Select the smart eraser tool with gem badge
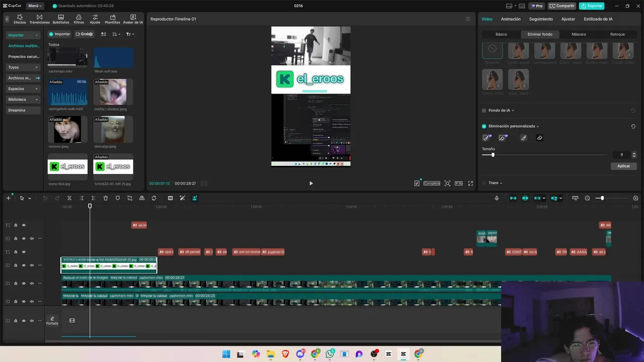 click(x=503, y=138)
